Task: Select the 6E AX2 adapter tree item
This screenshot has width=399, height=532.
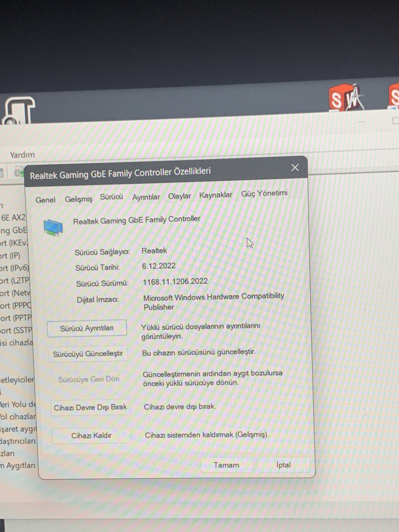Action: pyautogui.click(x=13, y=218)
